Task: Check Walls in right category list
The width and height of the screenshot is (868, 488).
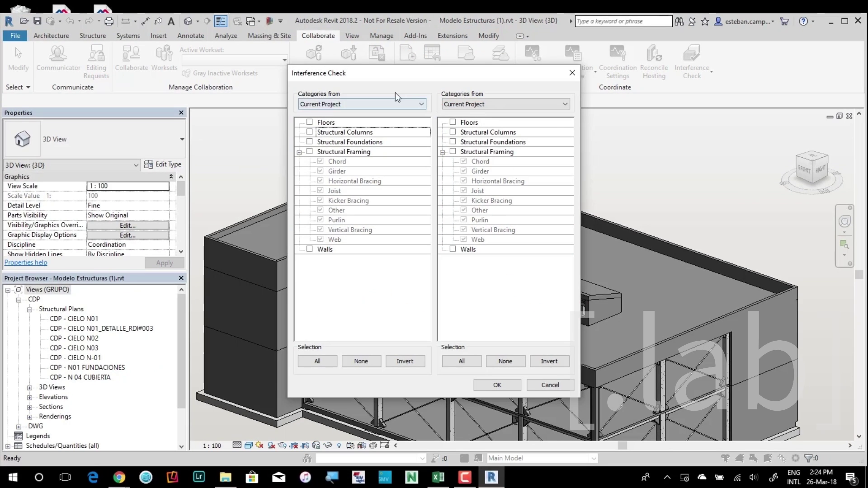Action: tap(453, 249)
